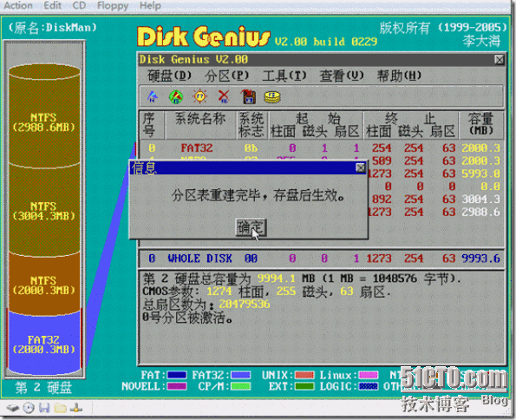This screenshot has width=516, height=420.
Task: Click the CD disc icon in status bar
Action: pos(29,408)
